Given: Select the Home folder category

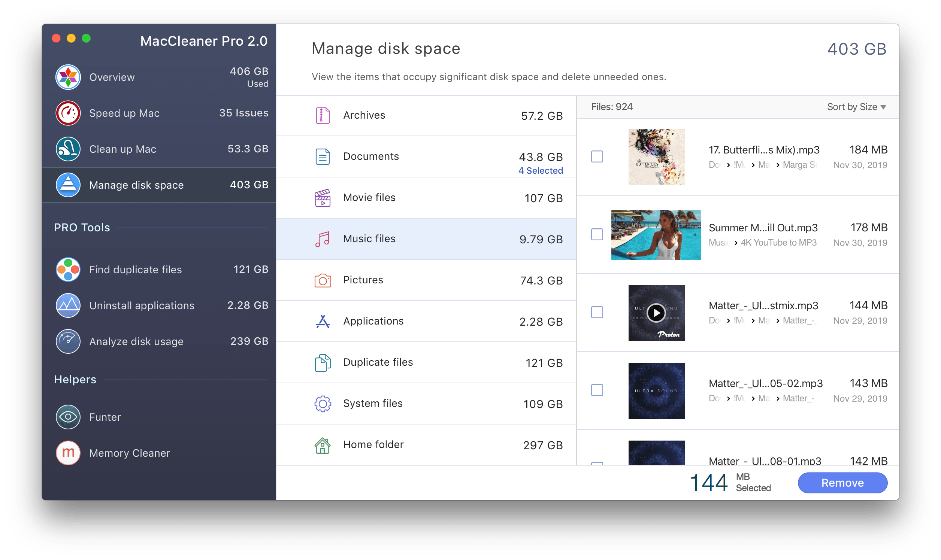Looking at the screenshot, I should coord(426,445).
